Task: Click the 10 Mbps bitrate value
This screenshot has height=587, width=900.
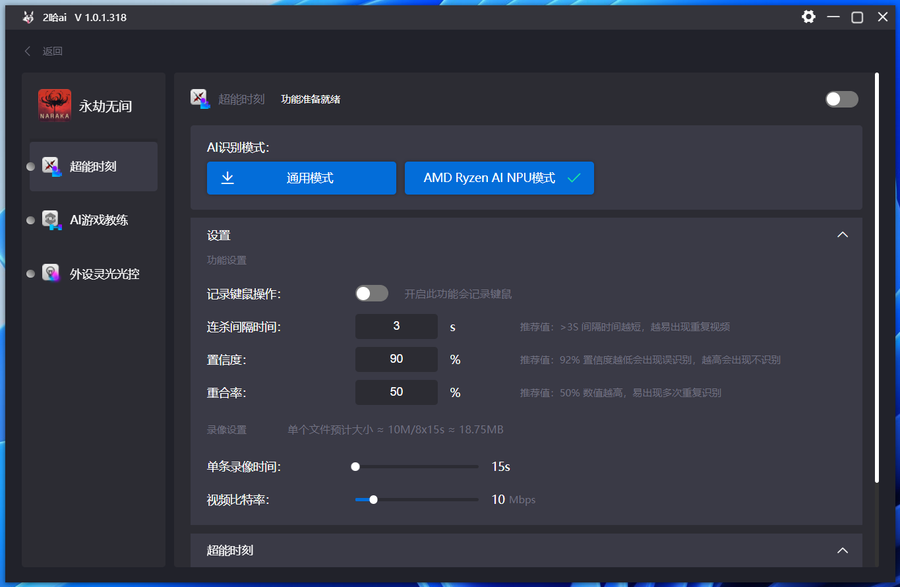Action: [513, 500]
